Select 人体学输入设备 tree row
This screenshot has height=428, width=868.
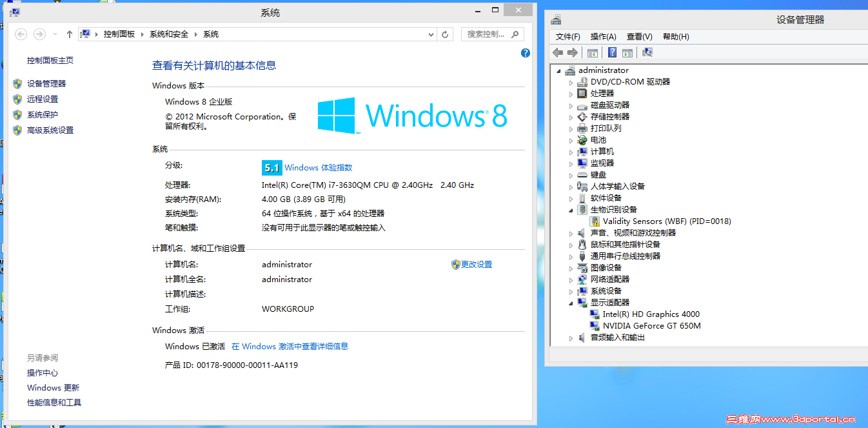(x=617, y=187)
